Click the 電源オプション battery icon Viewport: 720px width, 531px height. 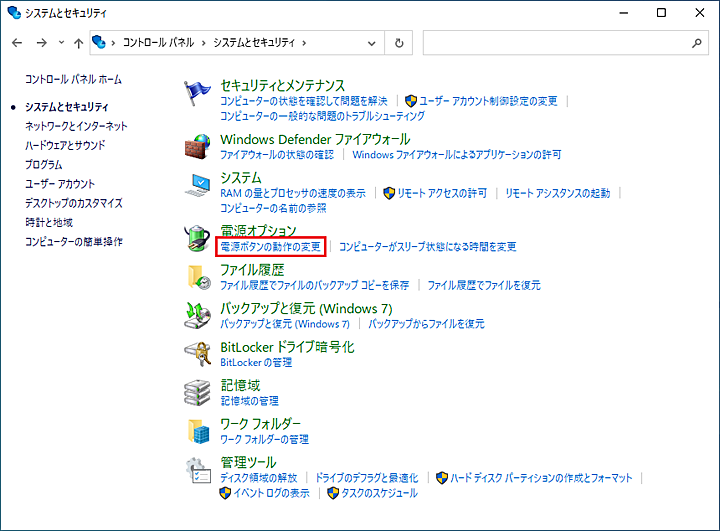pos(197,238)
